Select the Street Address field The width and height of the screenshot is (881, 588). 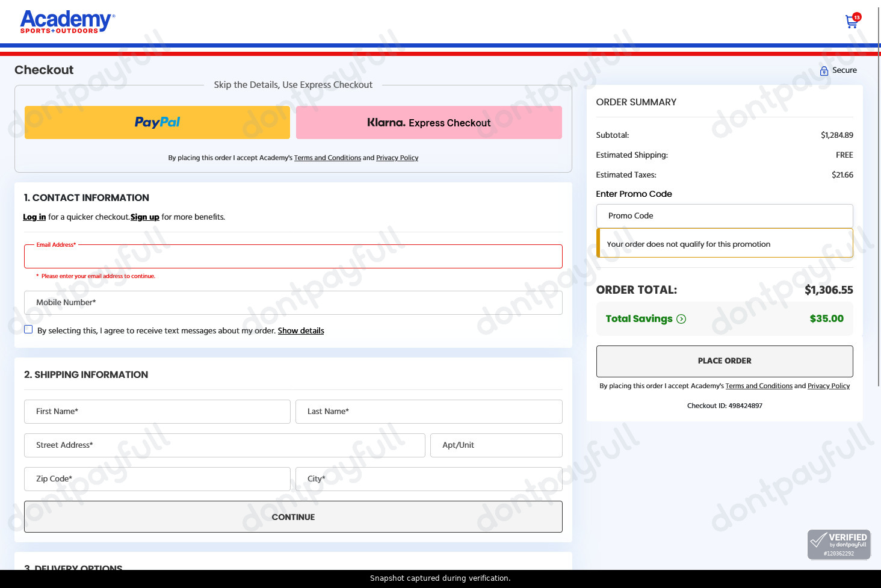[224, 445]
